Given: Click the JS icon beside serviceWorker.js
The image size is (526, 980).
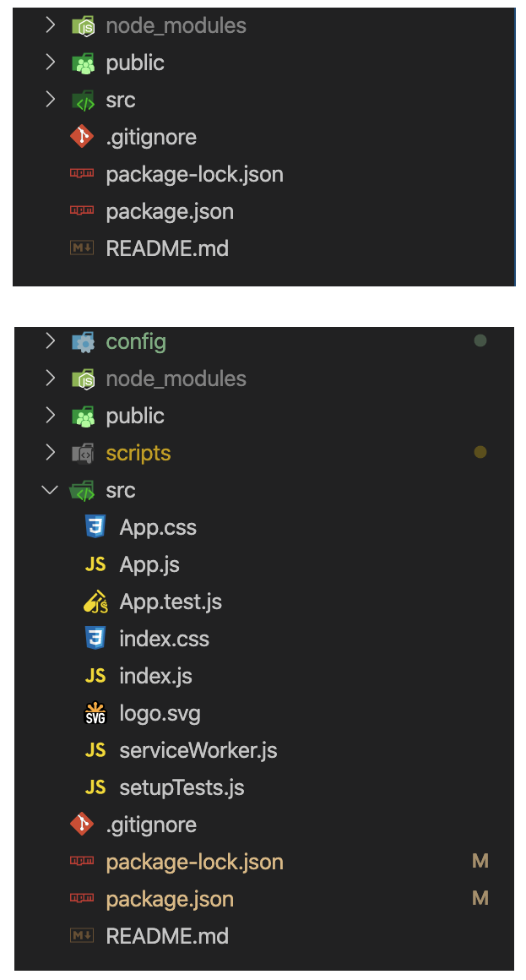Looking at the screenshot, I should pos(95,750).
